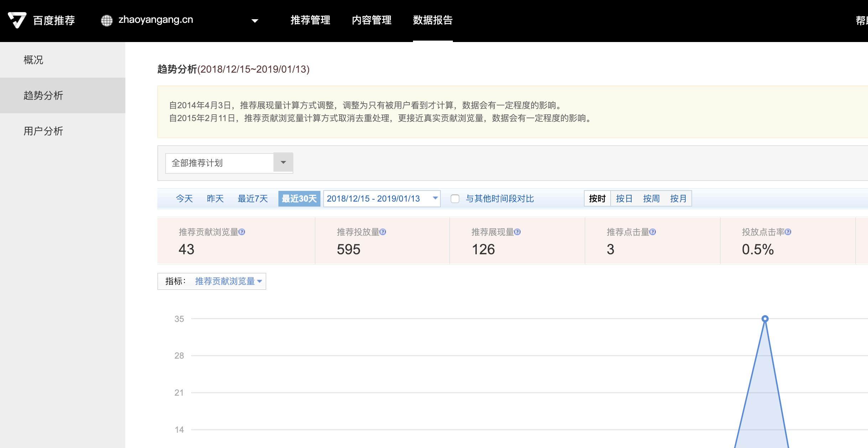
Task: Open the 指标 metric dropdown
Action: click(x=228, y=281)
